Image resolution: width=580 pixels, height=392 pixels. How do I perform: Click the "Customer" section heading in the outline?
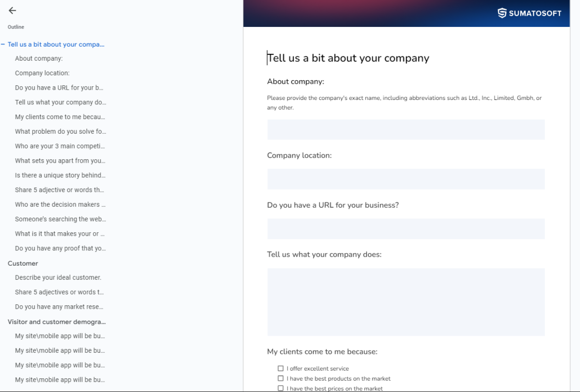[x=23, y=263]
